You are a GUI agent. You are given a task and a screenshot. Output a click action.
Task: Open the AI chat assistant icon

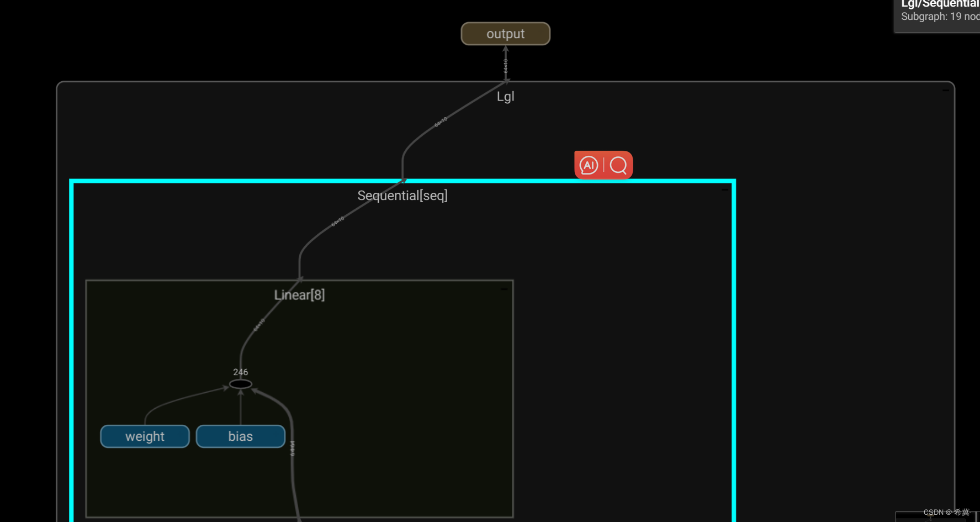click(589, 165)
